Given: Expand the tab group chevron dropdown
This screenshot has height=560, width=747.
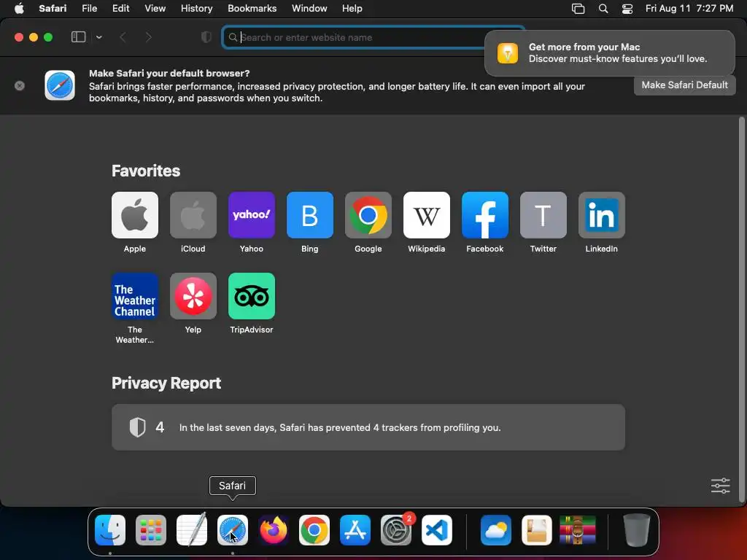Looking at the screenshot, I should 98,37.
